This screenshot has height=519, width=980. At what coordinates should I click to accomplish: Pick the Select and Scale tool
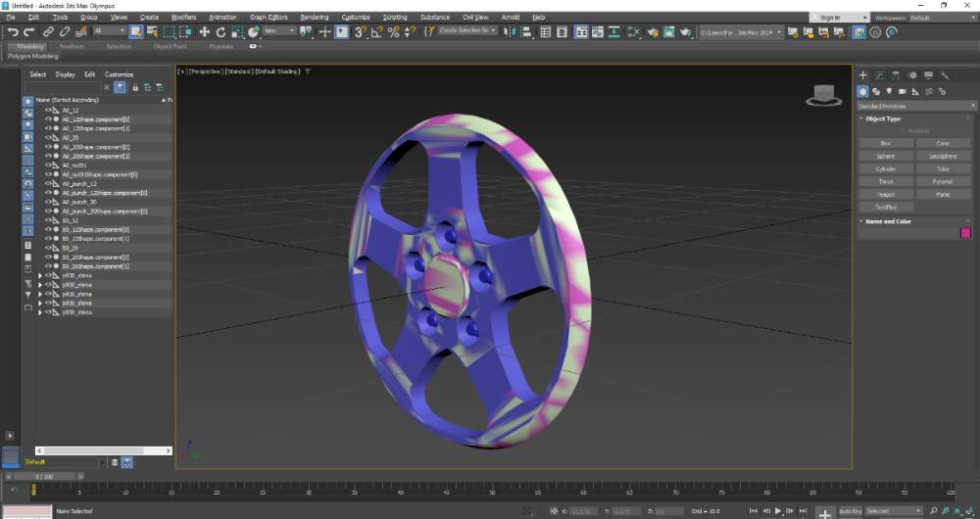pos(237,32)
